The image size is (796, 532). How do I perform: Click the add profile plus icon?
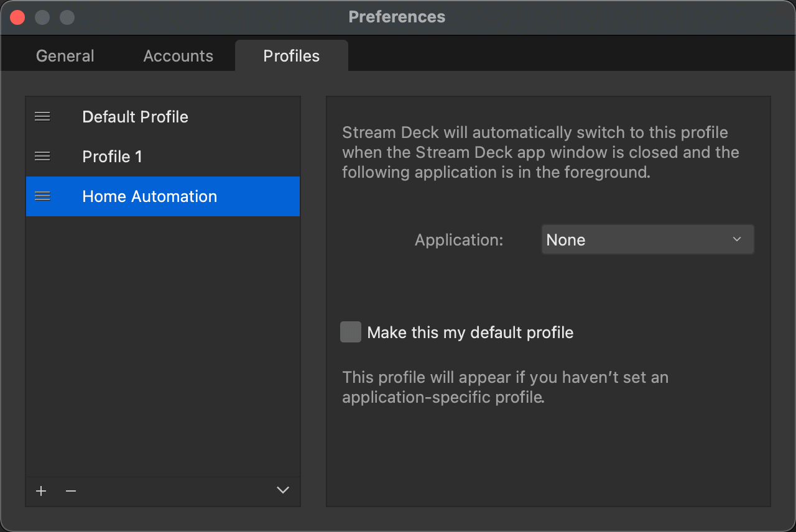coord(41,491)
